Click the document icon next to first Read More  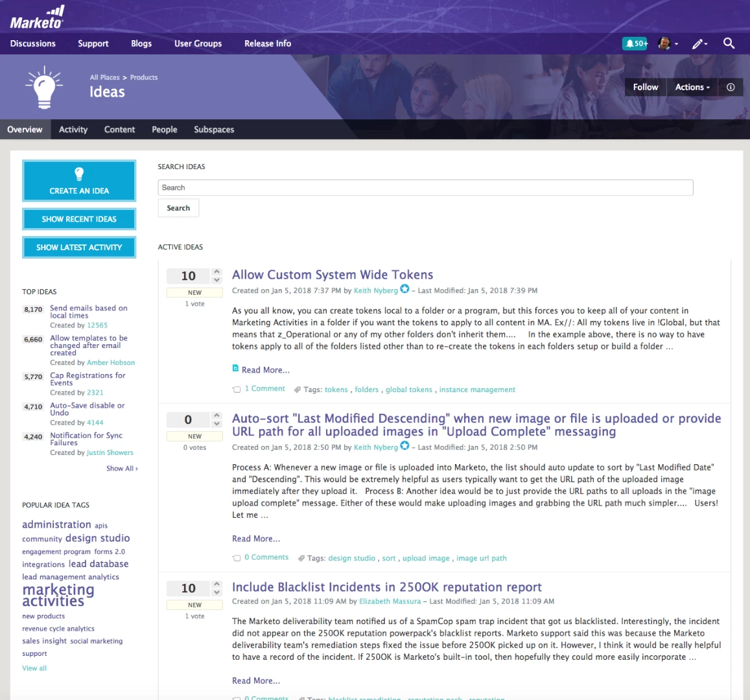point(235,368)
